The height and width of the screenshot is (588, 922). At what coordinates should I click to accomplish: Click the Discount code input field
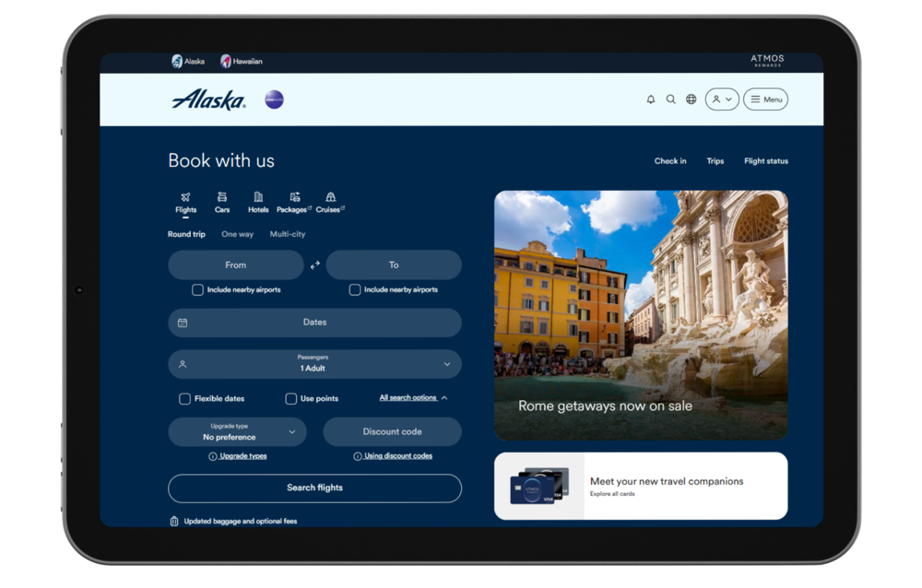pyautogui.click(x=392, y=431)
